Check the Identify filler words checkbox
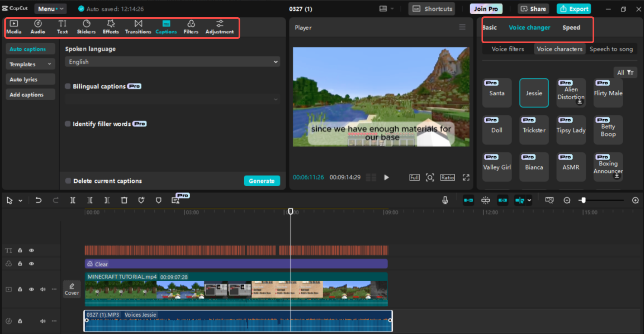644x334 pixels. [68, 124]
